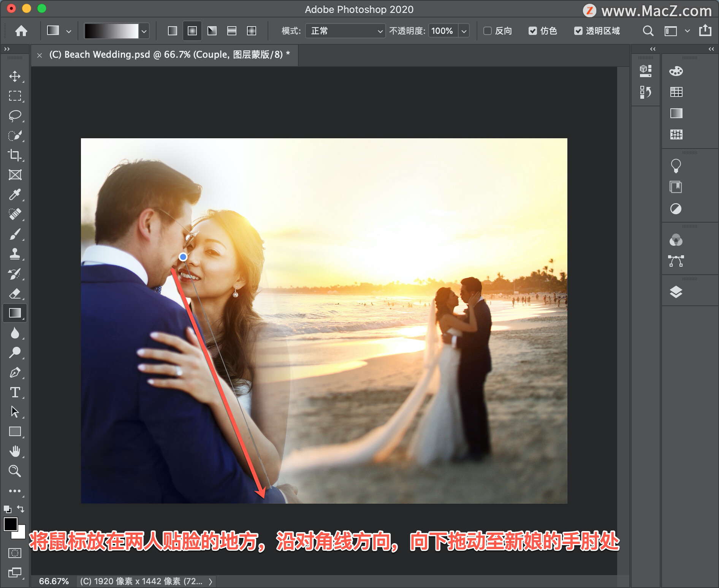Open the 模式 blend mode dropdown
The height and width of the screenshot is (588, 719).
(x=345, y=31)
